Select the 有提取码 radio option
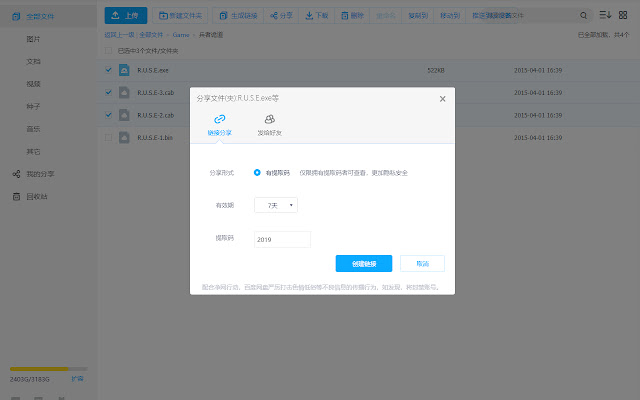The image size is (640, 400). [x=257, y=172]
